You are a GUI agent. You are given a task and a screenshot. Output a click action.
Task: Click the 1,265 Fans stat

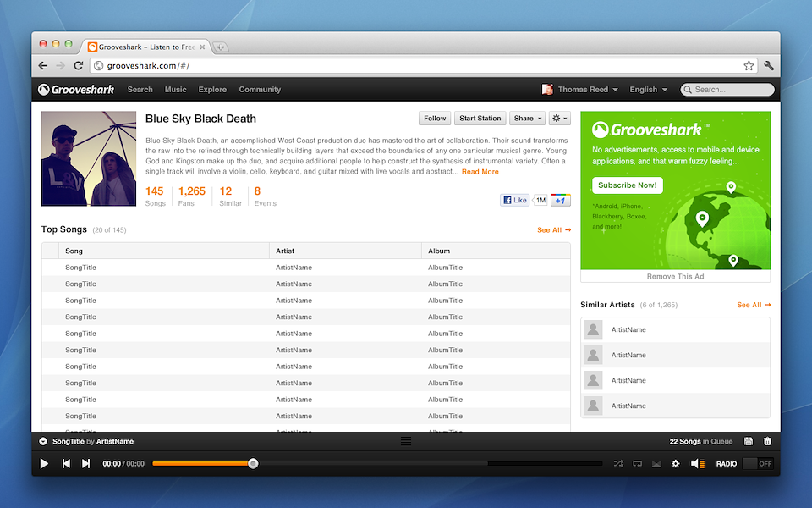click(192, 196)
